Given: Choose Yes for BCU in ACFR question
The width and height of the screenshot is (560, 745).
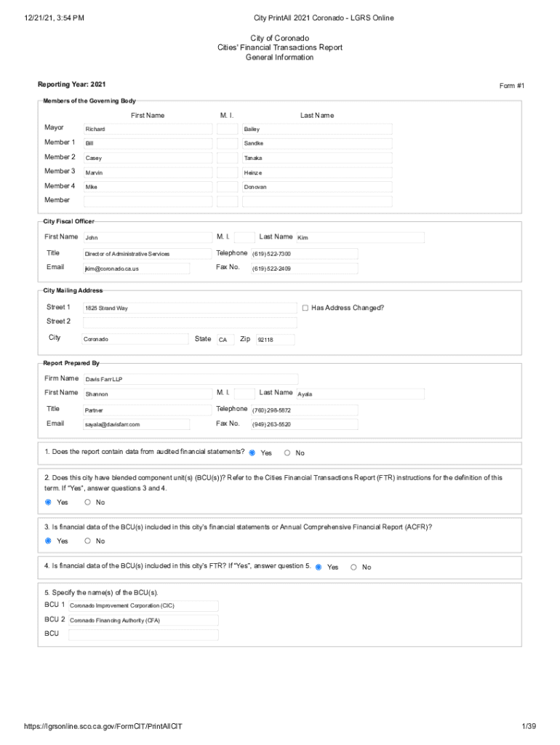Looking at the screenshot, I should tap(49, 541).
